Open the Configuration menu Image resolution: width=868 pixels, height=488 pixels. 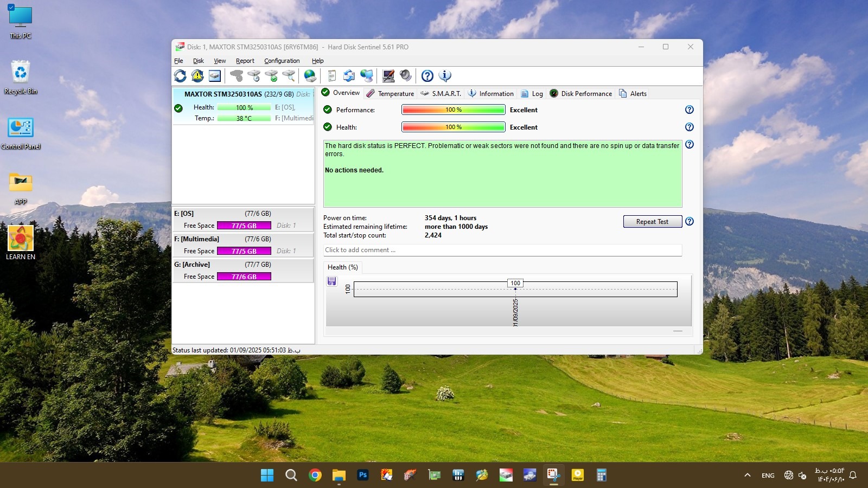coord(282,61)
